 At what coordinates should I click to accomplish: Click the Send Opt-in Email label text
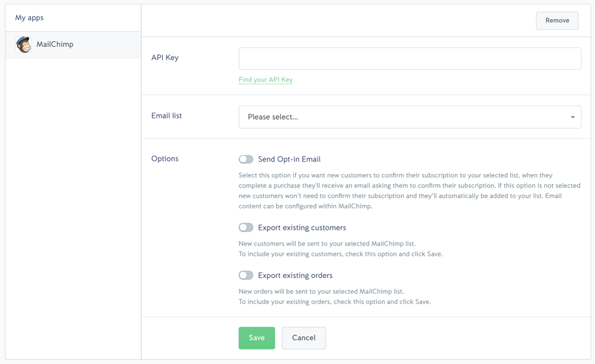pyautogui.click(x=289, y=160)
